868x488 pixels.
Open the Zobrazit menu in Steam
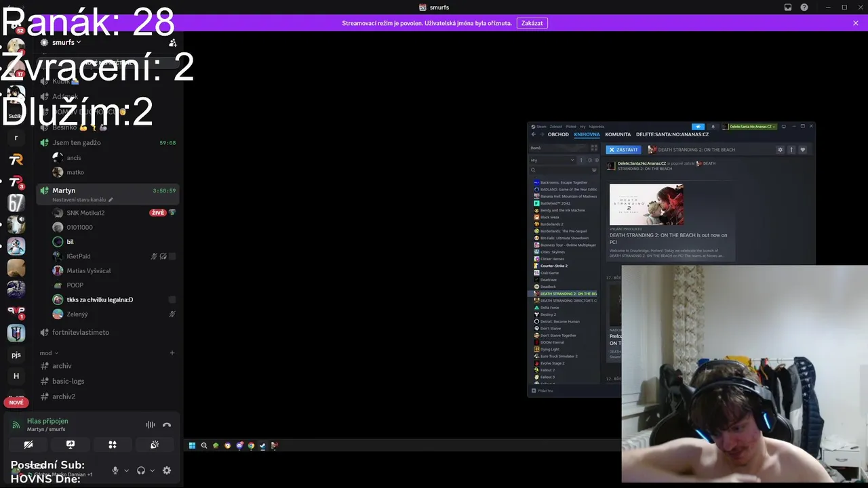coord(556,127)
